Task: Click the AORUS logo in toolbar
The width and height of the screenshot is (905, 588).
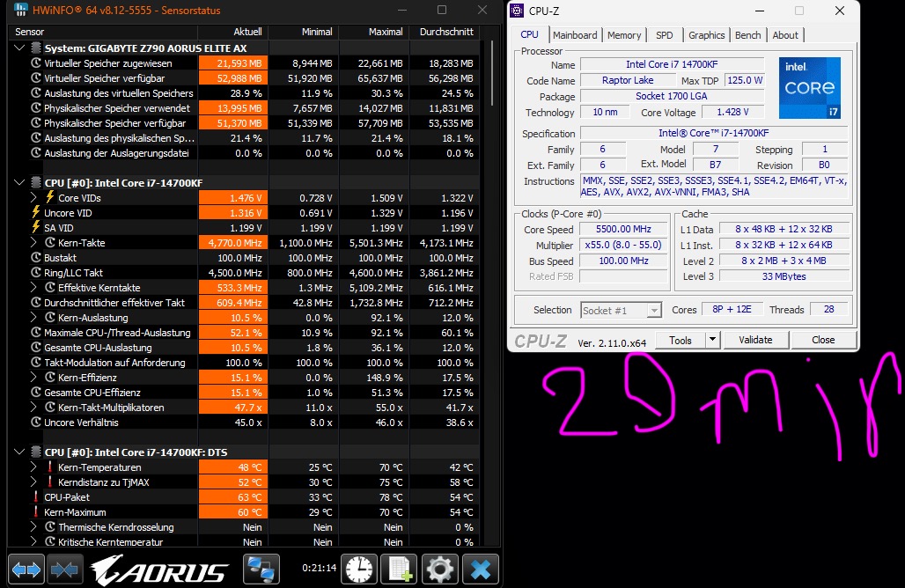Action: pyautogui.click(x=160, y=570)
